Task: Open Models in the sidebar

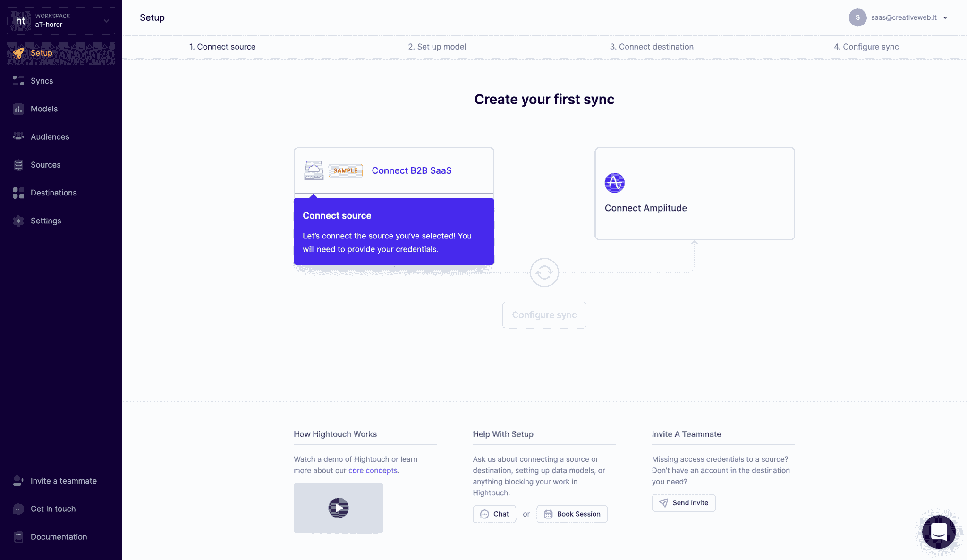Action: pyautogui.click(x=61, y=109)
